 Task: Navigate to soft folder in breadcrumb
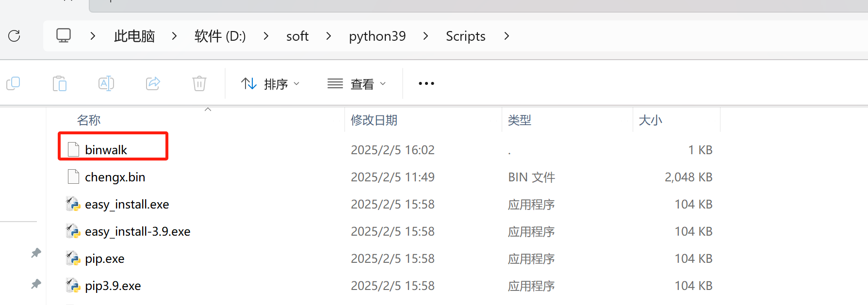[x=297, y=36]
